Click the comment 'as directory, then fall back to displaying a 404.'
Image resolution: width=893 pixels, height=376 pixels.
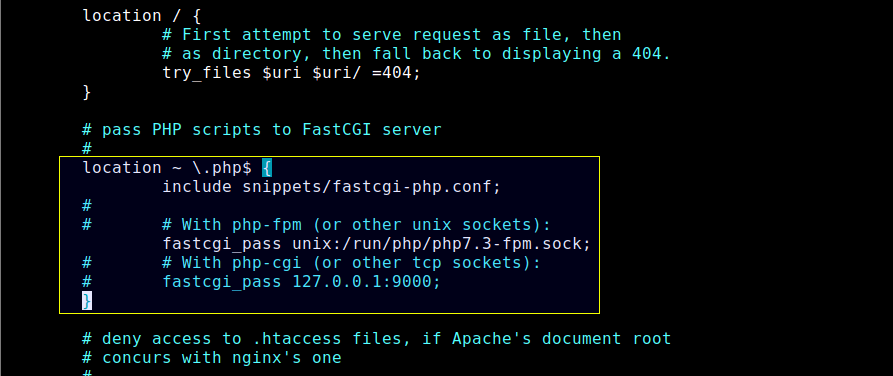coord(416,54)
